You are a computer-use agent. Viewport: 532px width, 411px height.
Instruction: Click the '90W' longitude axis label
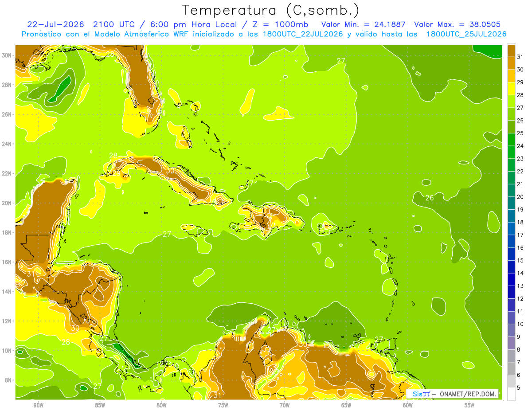coord(38,405)
